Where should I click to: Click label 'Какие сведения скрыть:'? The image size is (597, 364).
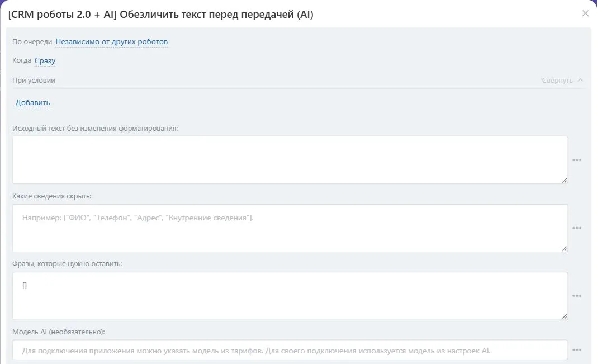[52, 196]
